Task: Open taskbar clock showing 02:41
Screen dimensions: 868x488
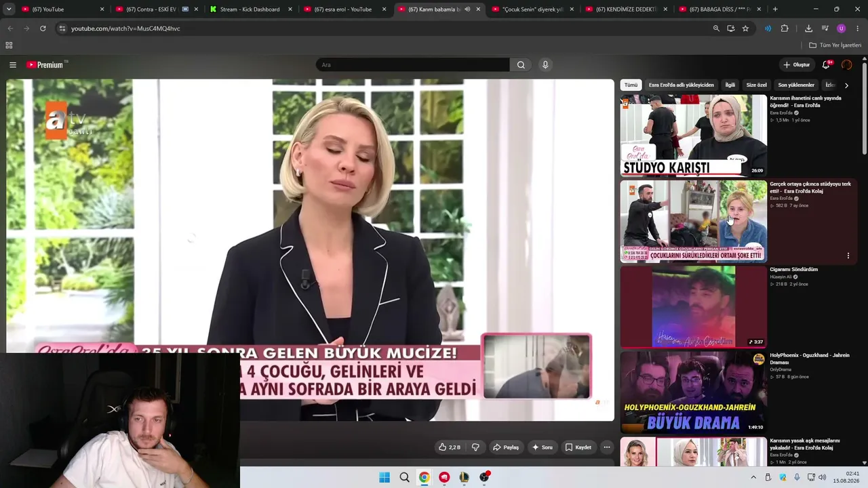Action: tap(846, 477)
